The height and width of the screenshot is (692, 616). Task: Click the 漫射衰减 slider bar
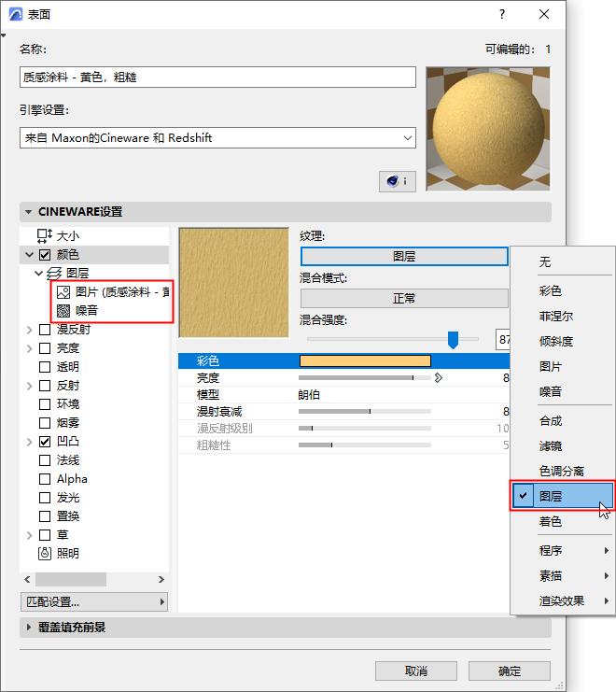point(365,411)
